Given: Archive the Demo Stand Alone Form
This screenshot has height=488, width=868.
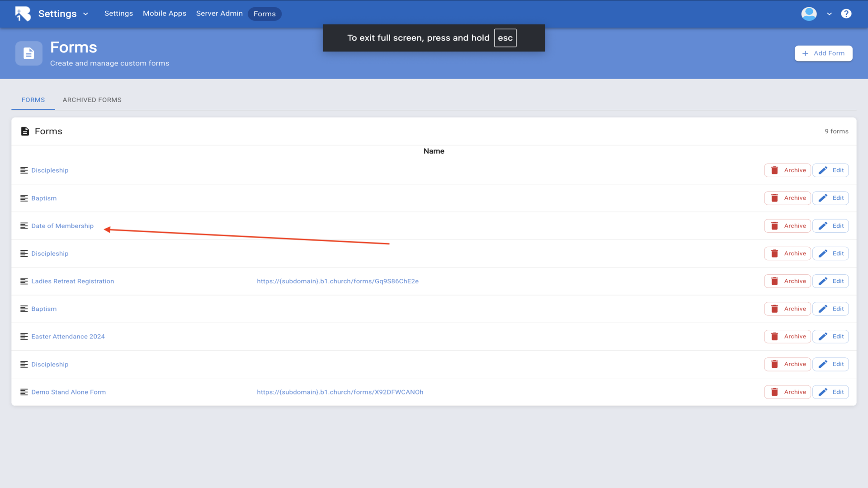Looking at the screenshot, I should (787, 392).
